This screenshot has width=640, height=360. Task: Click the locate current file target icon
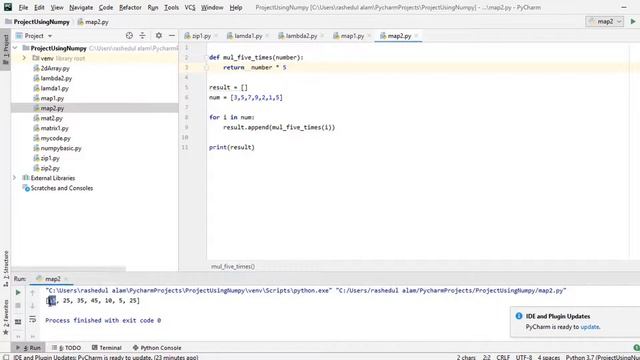pyautogui.click(x=129, y=36)
